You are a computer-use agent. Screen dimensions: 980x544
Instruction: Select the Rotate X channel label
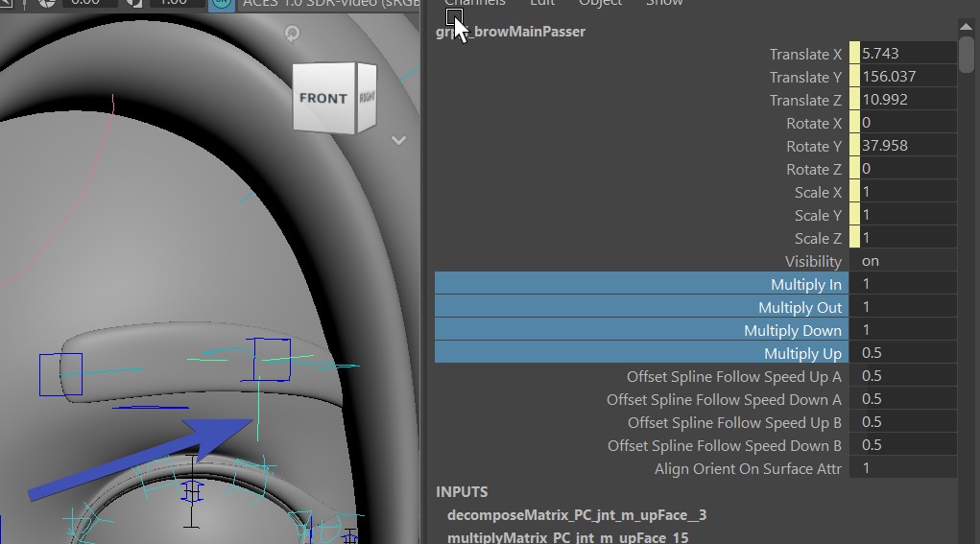coord(814,124)
